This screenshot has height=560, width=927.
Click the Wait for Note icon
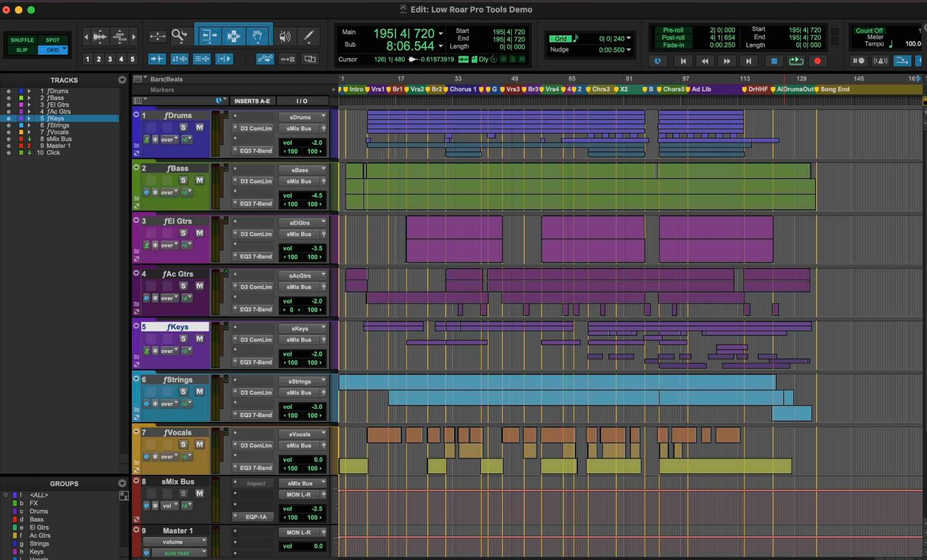click(858, 61)
